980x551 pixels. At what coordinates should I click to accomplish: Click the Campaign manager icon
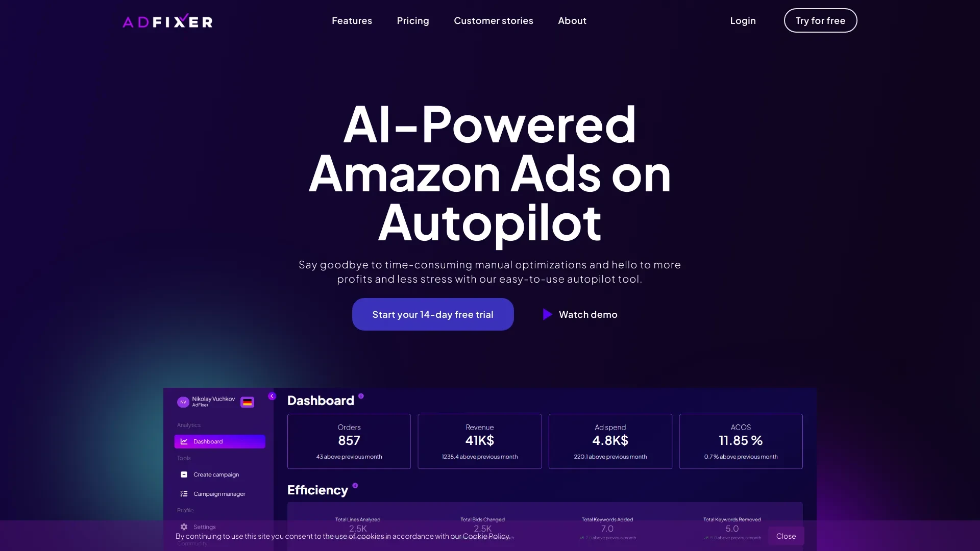coord(184,493)
